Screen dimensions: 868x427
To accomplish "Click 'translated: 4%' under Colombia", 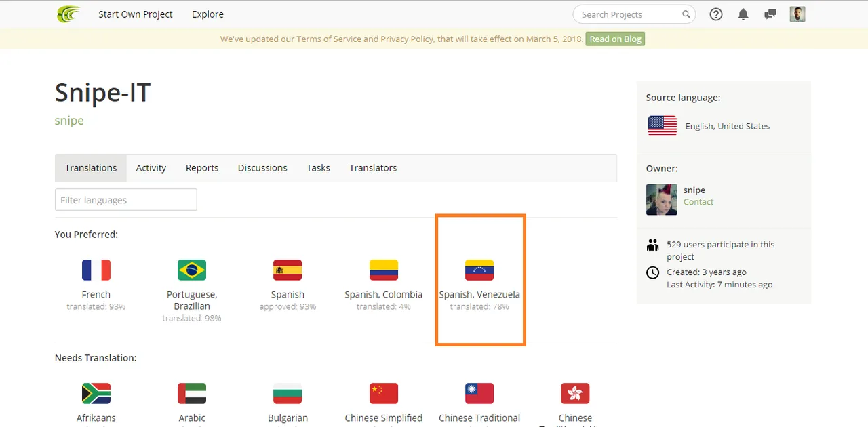I will click(x=384, y=307).
